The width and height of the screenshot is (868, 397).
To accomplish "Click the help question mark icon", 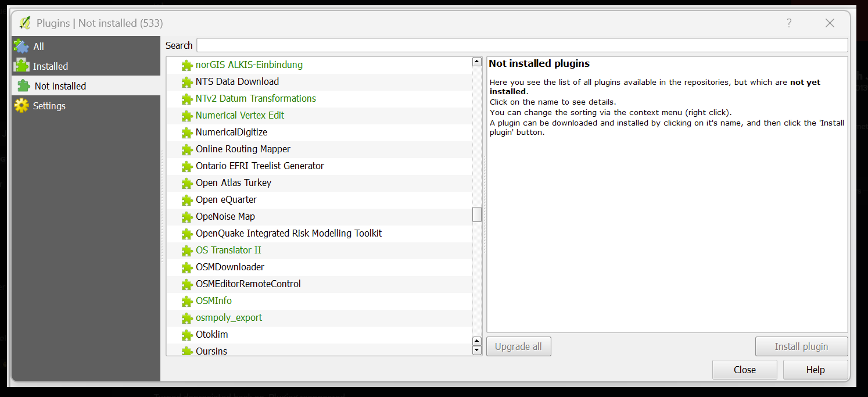I will (x=788, y=23).
